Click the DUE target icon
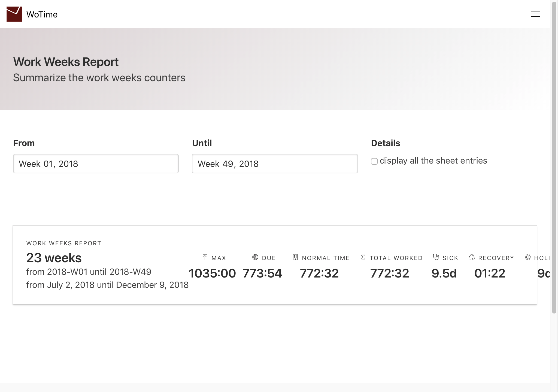 click(x=255, y=257)
